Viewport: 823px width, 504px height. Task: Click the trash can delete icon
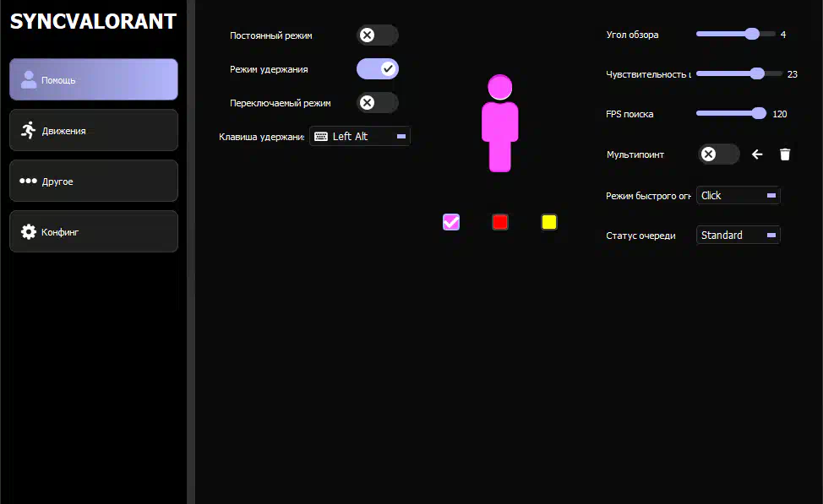pyautogui.click(x=785, y=154)
